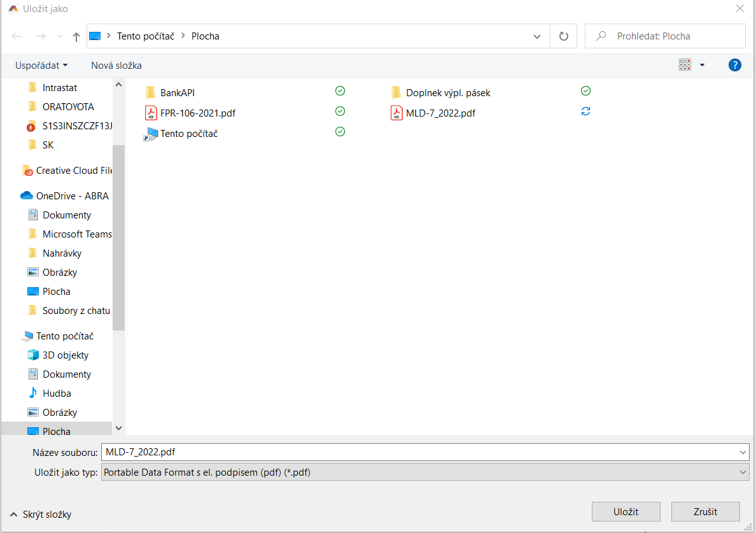The height and width of the screenshot is (533, 756).
Task: Expand the address bar history dropdown
Action: (536, 37)
